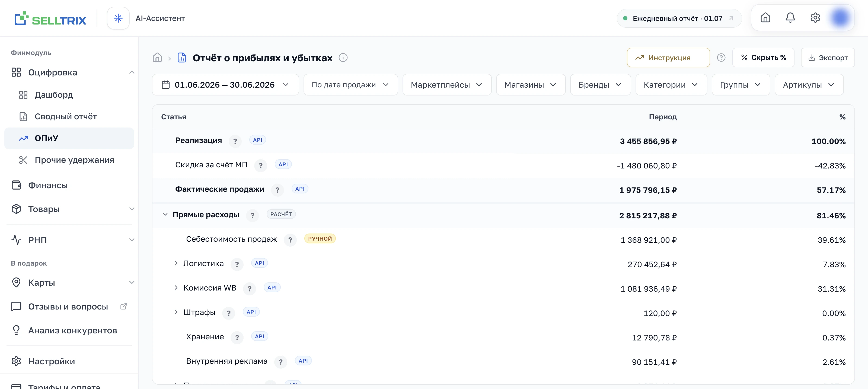Screen dimensions: 868x389
Task: Click question mark next to Реализация
Action: pos(235,141)
